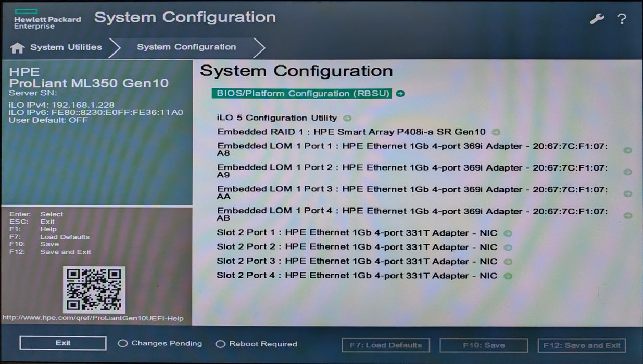Viewport: 643px width, 364px height.
Task: Open the arrow icon for Slot 2 Port 2
Action: coord(508,248)
